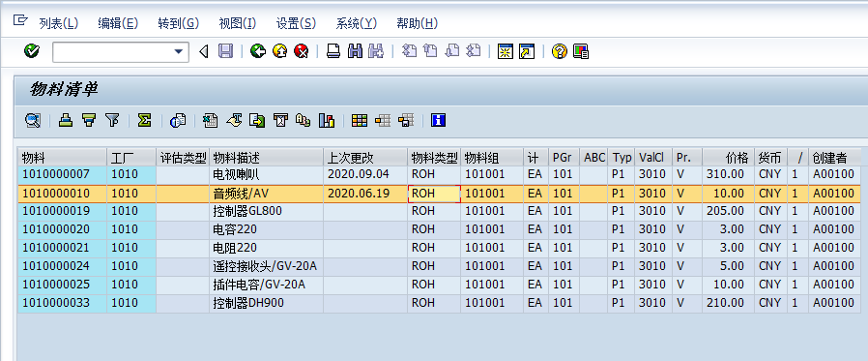
Task: Open the 转到(G) menu
Action: pyautogui.click(x=178, y=23)
